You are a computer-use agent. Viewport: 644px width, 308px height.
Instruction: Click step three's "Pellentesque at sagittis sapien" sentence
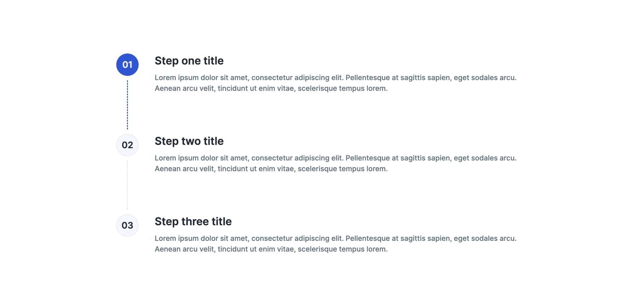[x=431, y=238]
